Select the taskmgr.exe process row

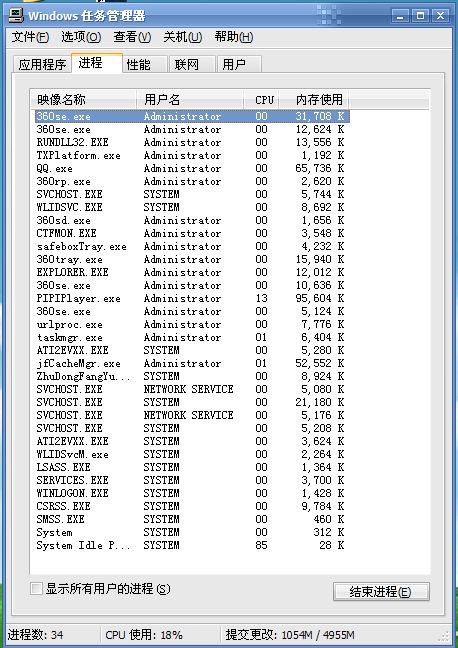(192, 338)
